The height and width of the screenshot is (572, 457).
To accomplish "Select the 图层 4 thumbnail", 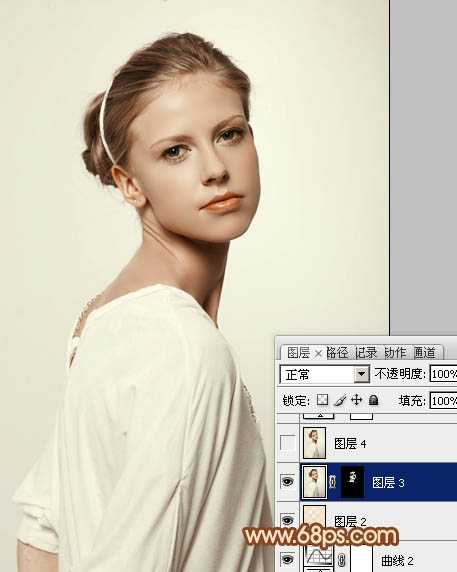I will (314, 443).
